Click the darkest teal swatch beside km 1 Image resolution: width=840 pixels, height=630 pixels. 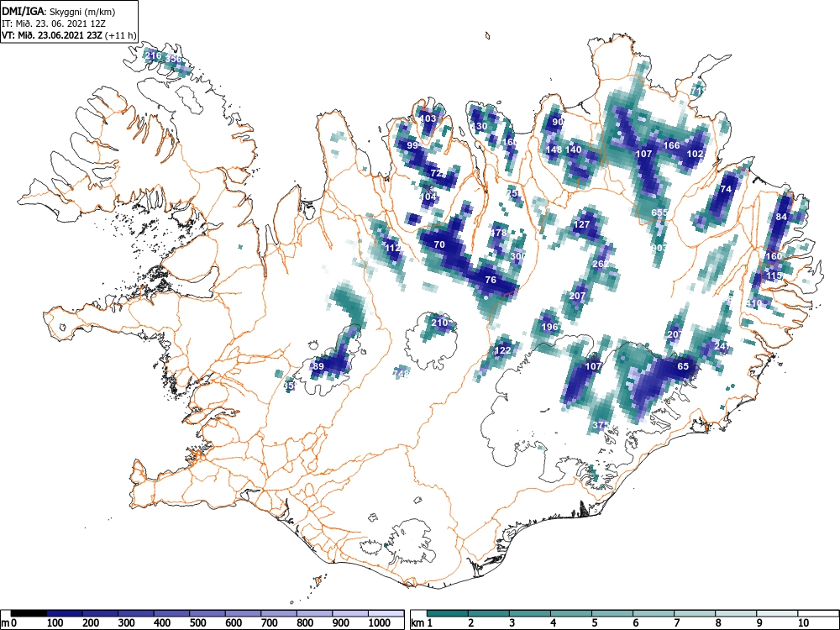448,613
